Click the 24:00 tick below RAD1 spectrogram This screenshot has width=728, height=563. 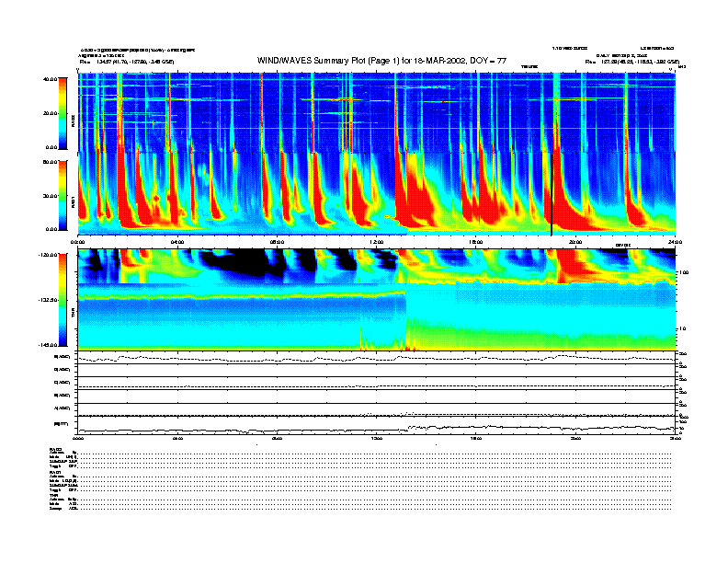pos(675,242)
